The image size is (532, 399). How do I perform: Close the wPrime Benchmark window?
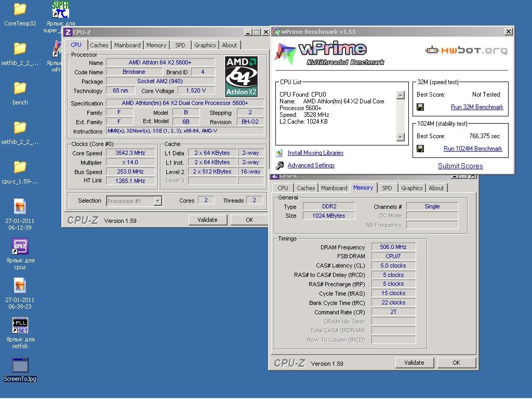click(x=508, y=32)
